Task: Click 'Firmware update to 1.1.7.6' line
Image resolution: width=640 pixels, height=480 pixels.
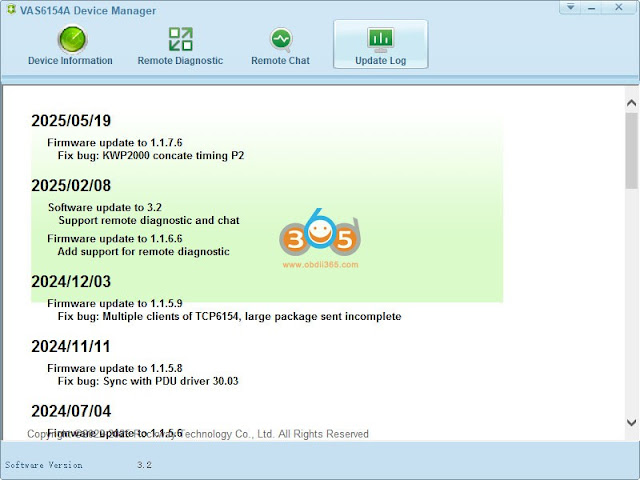Action: click(115, 142)
